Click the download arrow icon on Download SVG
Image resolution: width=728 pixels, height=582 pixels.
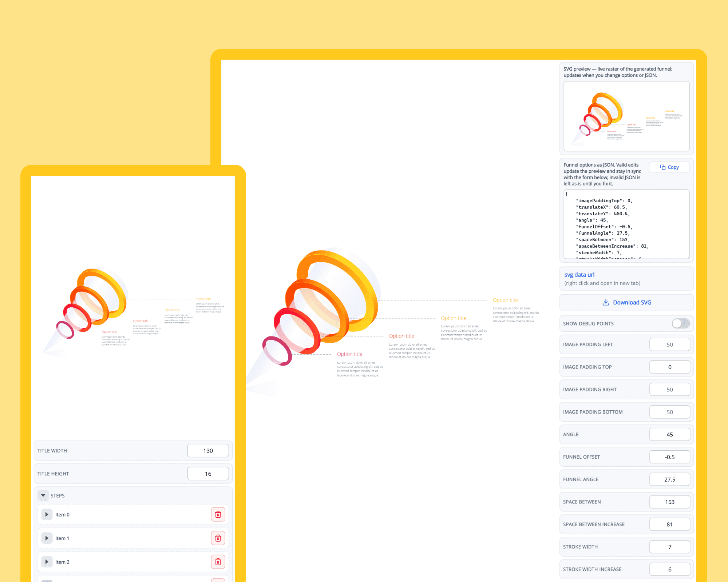click(605, 302)
